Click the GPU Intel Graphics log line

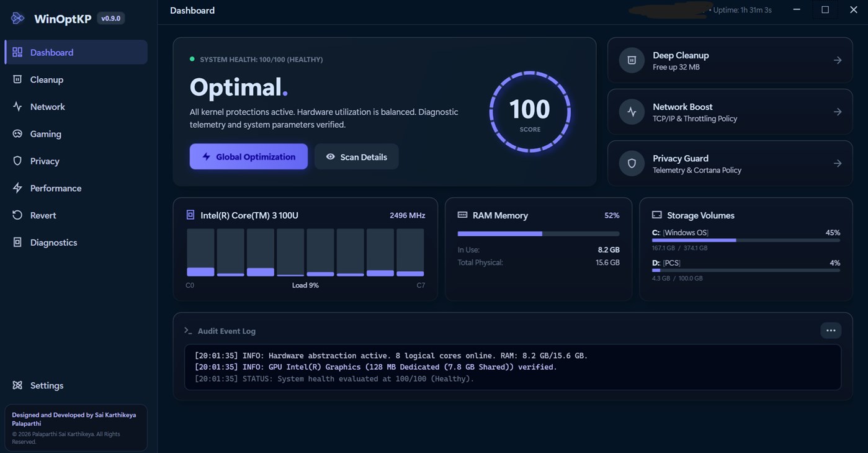tap(376, 367)
